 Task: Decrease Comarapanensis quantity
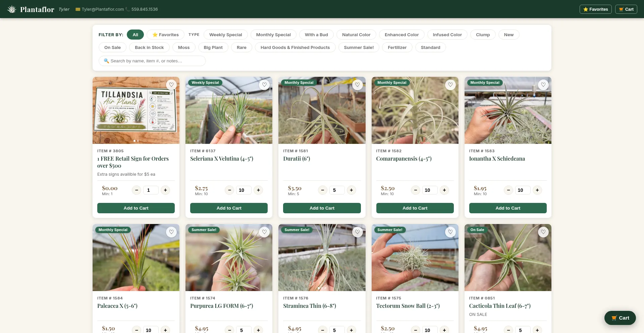point(415,190)
